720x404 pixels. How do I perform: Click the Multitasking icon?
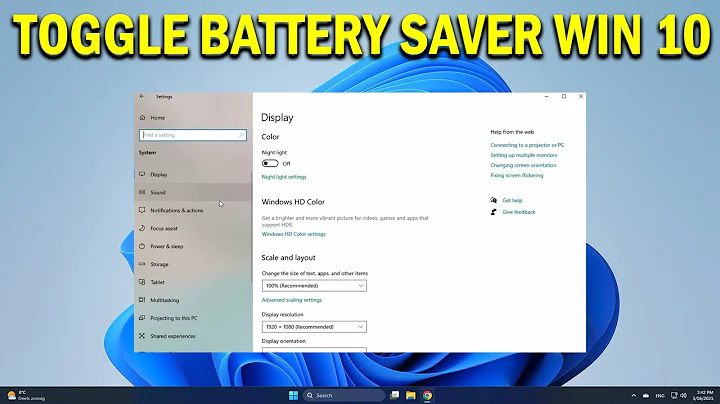pyautogui.click(x=142, y=300)
